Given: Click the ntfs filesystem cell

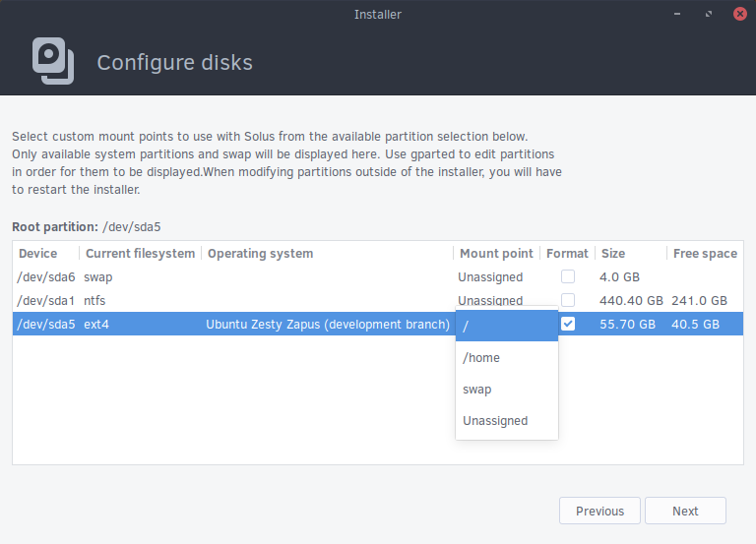Looking at the screenshot, I should [94, 301].
